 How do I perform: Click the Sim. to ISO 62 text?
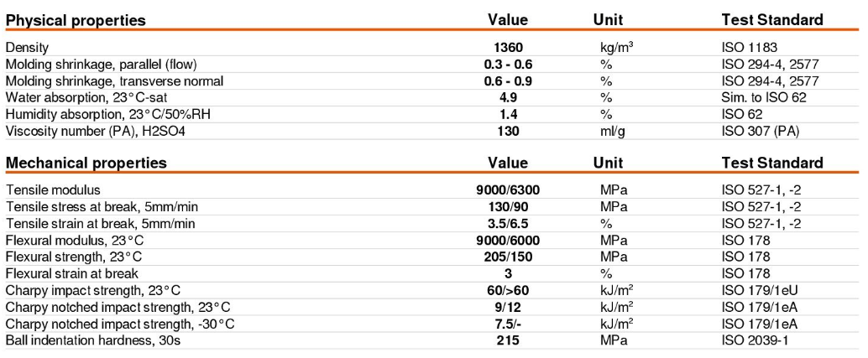[x=764, y=98]
